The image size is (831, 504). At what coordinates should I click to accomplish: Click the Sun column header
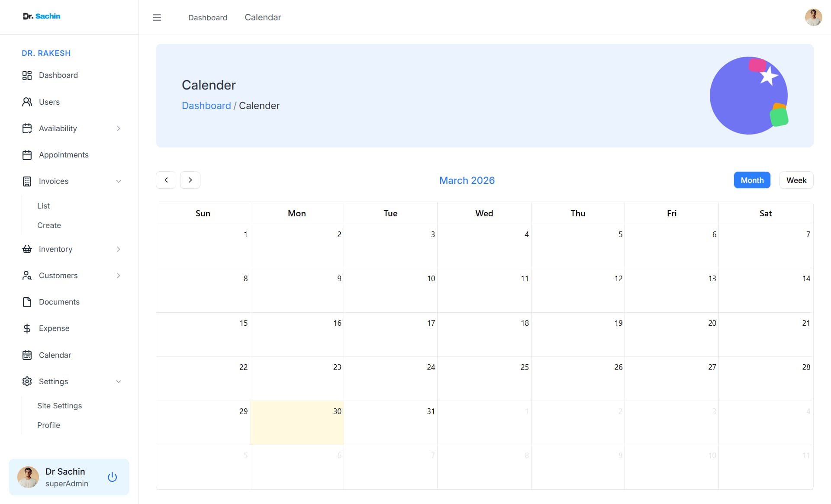(203, 213)
